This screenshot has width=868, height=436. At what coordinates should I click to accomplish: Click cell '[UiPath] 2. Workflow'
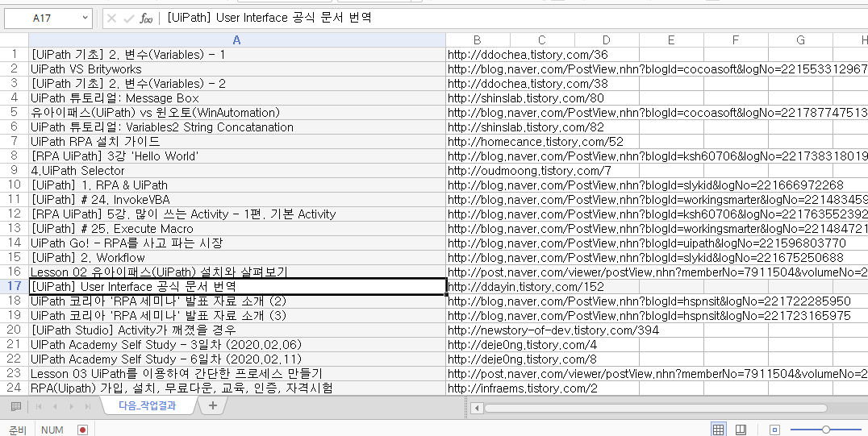click(237, 257)
